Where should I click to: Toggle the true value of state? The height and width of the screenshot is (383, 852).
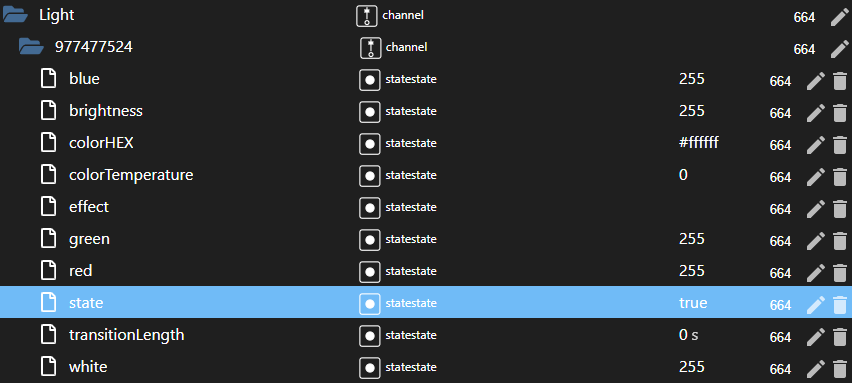pyautogui.click(x=693, y=303)
